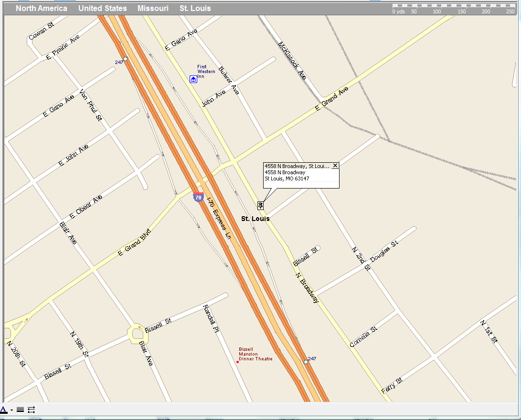Screen dimensions: 521x420
Task: Click the northern exit 247 circle marker
Action: pos(125,59)
